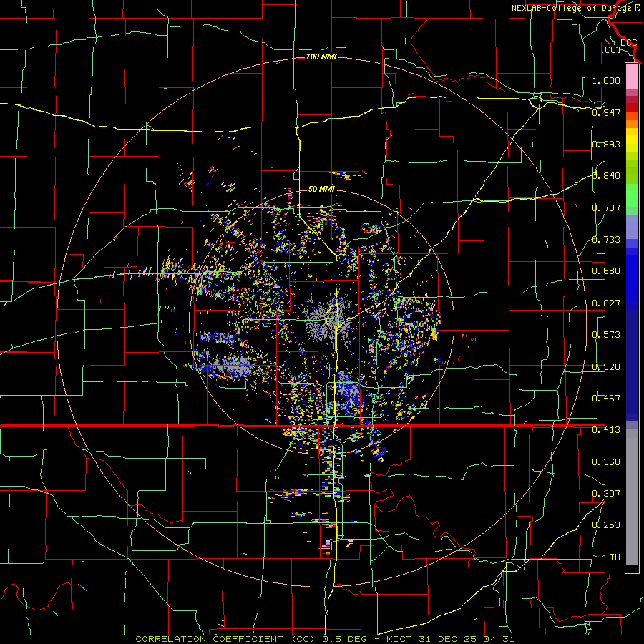Click the 0.893 scale value
Image resolution: width=644 pixels, height=644 pixels.
[x=606, y=144]
